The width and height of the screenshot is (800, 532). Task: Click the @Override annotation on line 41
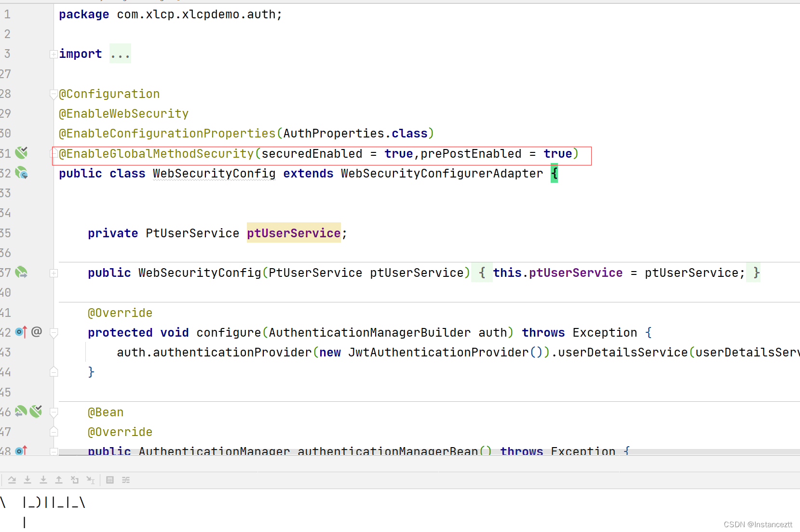click(120, 313)
